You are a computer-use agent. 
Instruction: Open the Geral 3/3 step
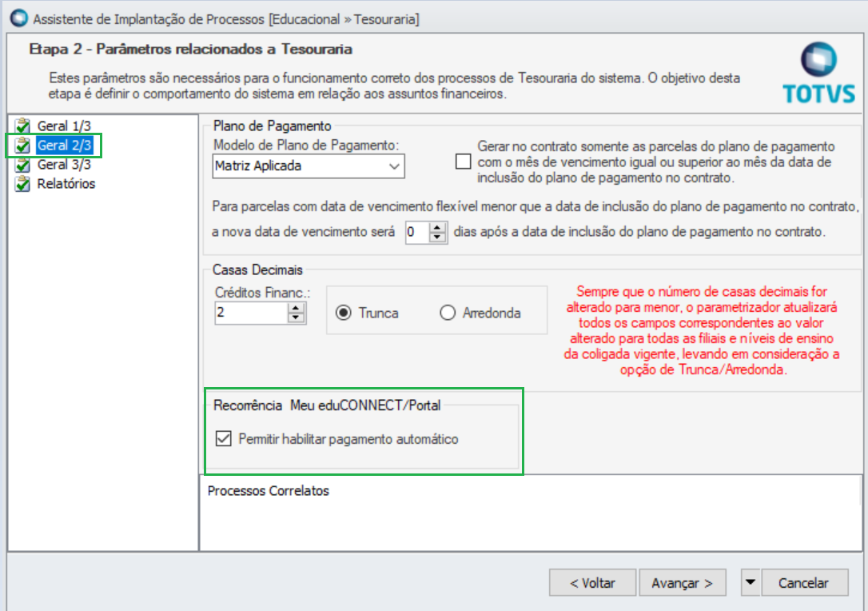pyautogui.click(x=64, y=165)
